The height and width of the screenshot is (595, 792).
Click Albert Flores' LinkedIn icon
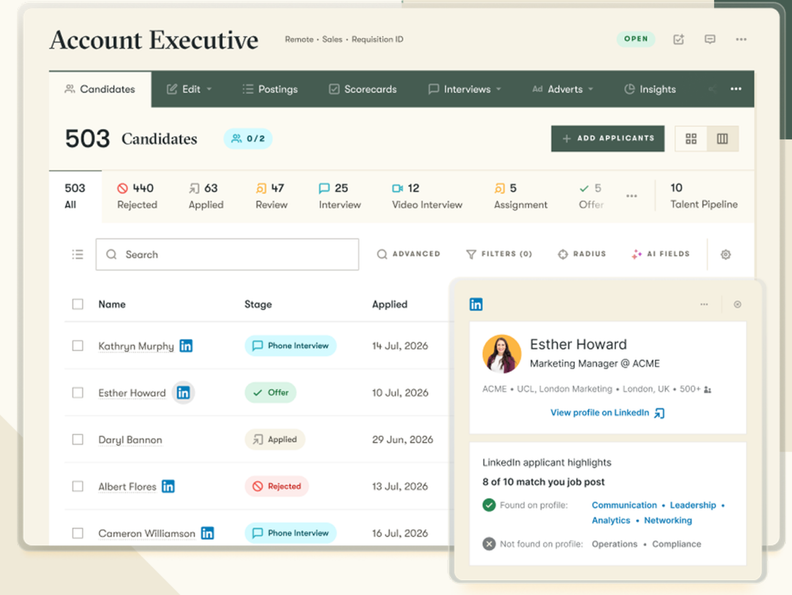[x=168, y=486]
